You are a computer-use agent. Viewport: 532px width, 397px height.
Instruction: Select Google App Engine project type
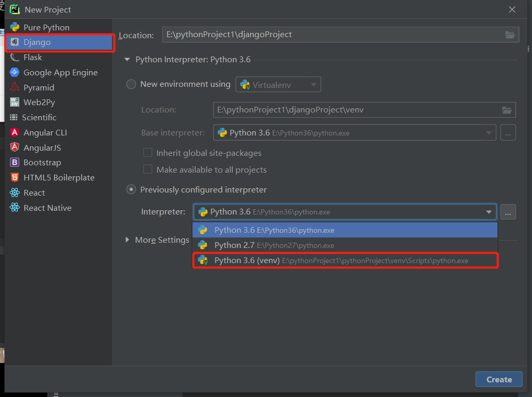[x=59, y=72]
